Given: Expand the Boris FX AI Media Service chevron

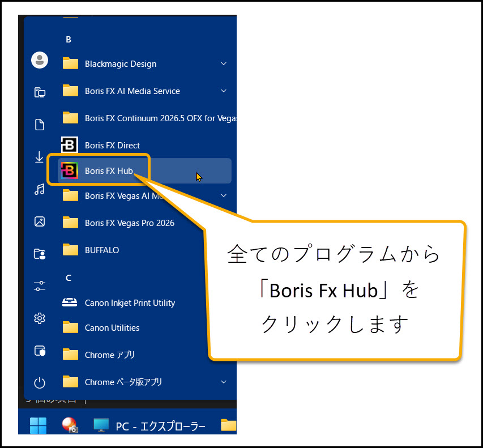Looking at the screenshot, I should pyautogui.click(x=224, y=91).
